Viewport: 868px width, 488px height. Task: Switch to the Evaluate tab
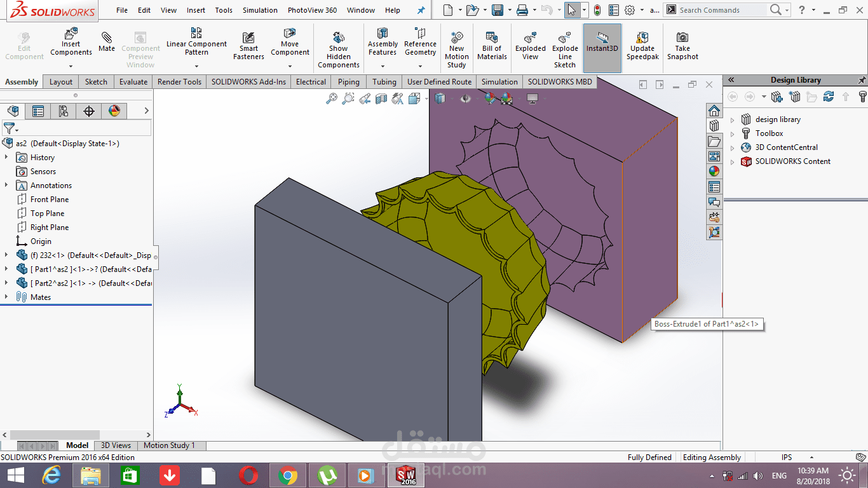[133, 82]
